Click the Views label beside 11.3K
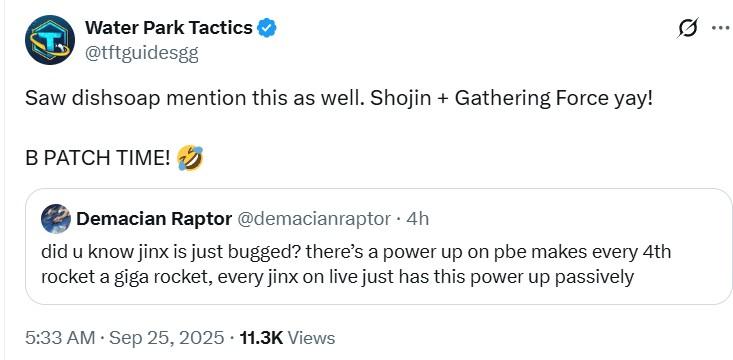 click(311, 338)
